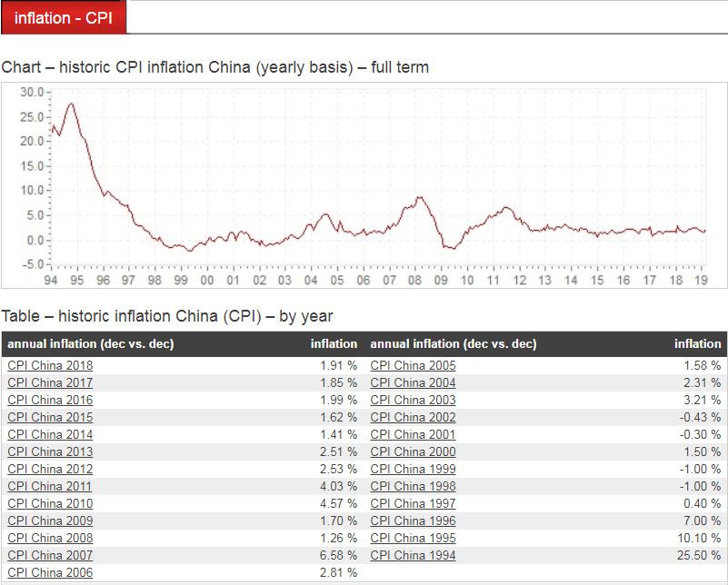Open the CPI China 2014 link

pyautogui.click(x=50, y=435)
